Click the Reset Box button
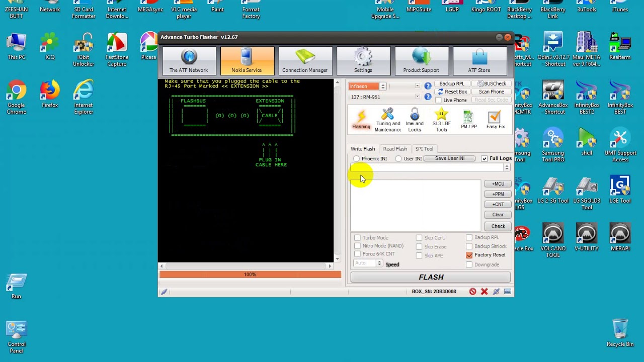Viewport: 644px width, 362px height. [452, 92]
